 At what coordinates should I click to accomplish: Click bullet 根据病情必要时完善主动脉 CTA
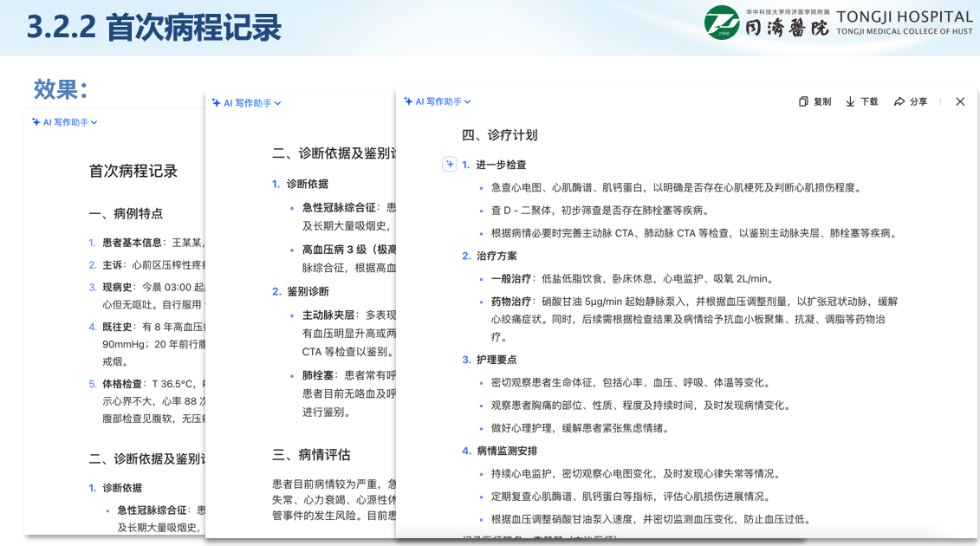coord(695,233)
